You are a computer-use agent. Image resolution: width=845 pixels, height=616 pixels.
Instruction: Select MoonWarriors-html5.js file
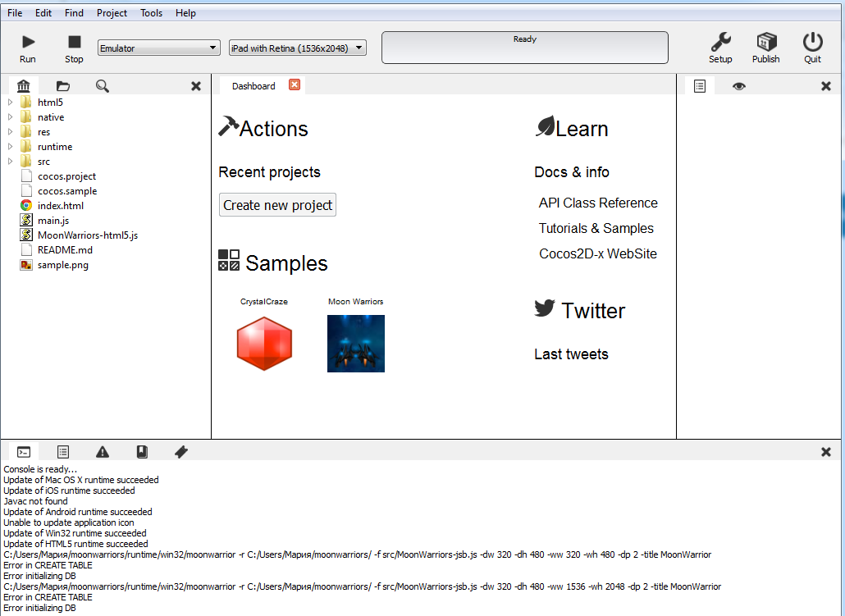(x=87, y=235)
